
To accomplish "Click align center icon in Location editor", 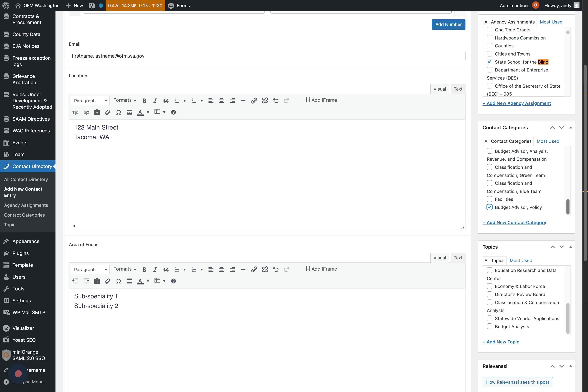I will [x=221, y=101].
